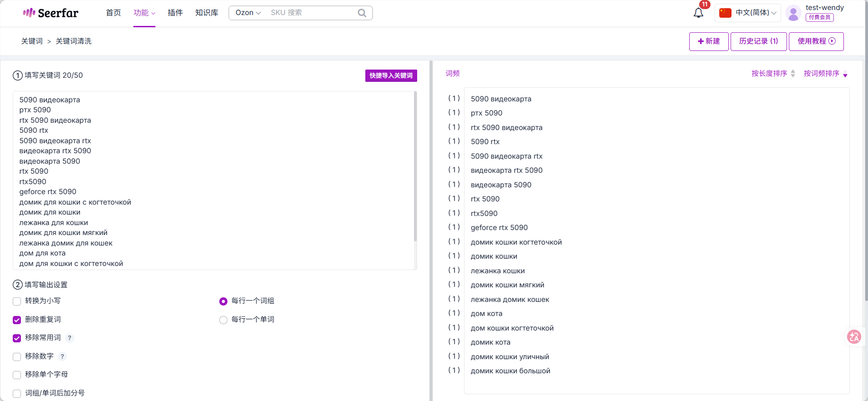Open the notification bell
868x401 pixels.
[x=698, y=13]
